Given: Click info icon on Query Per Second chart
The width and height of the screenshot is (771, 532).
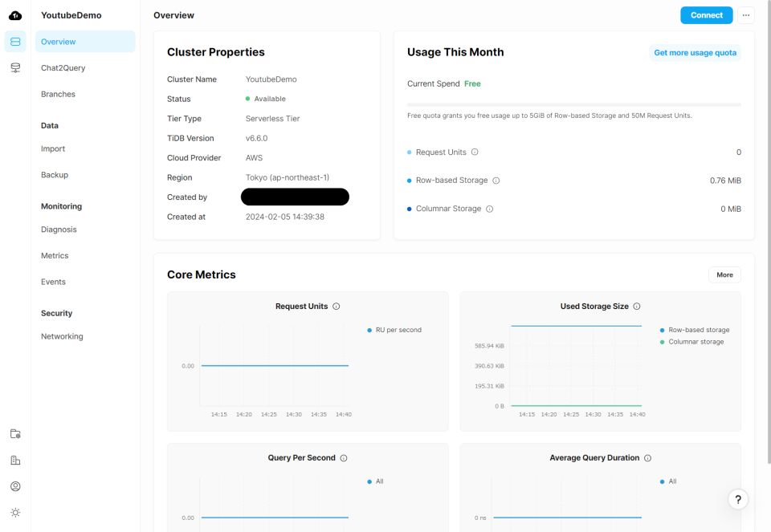Looking at the screenshot, I should click(x=344, y=458).
